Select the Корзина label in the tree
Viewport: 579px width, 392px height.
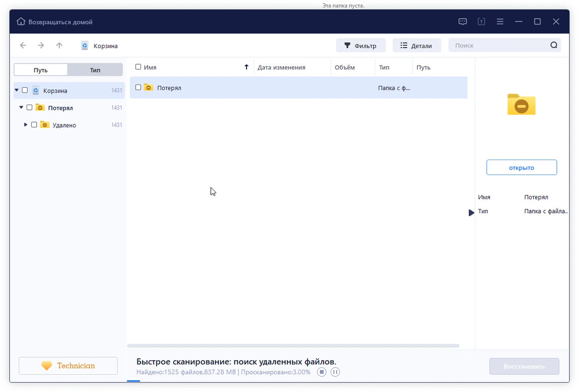point(55,91)
